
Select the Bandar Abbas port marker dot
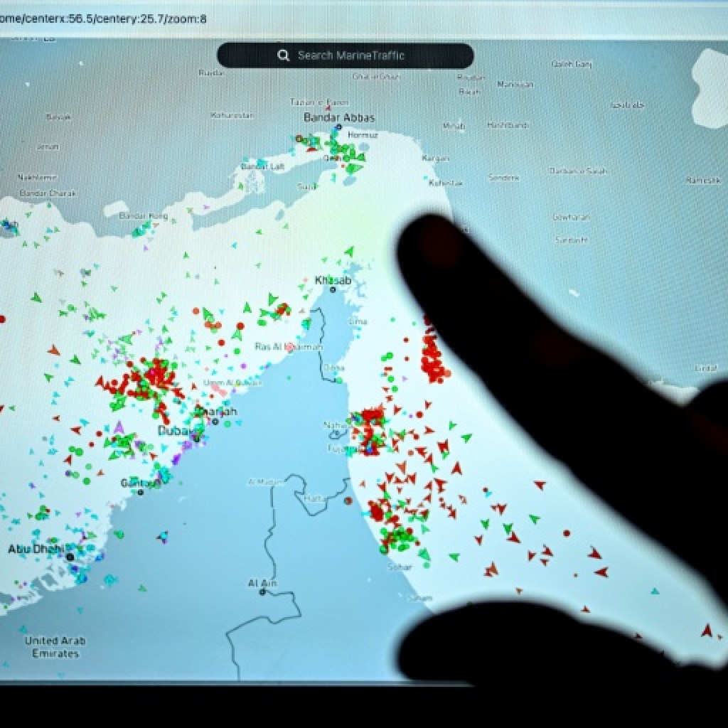click(x=339, y=128)
